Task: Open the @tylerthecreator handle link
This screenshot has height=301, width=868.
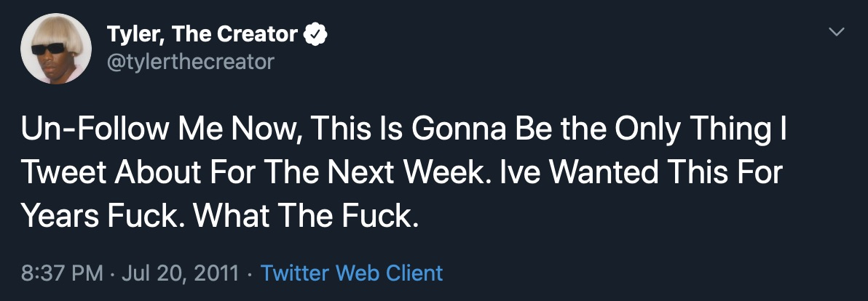Action: (x=191, y=62)
